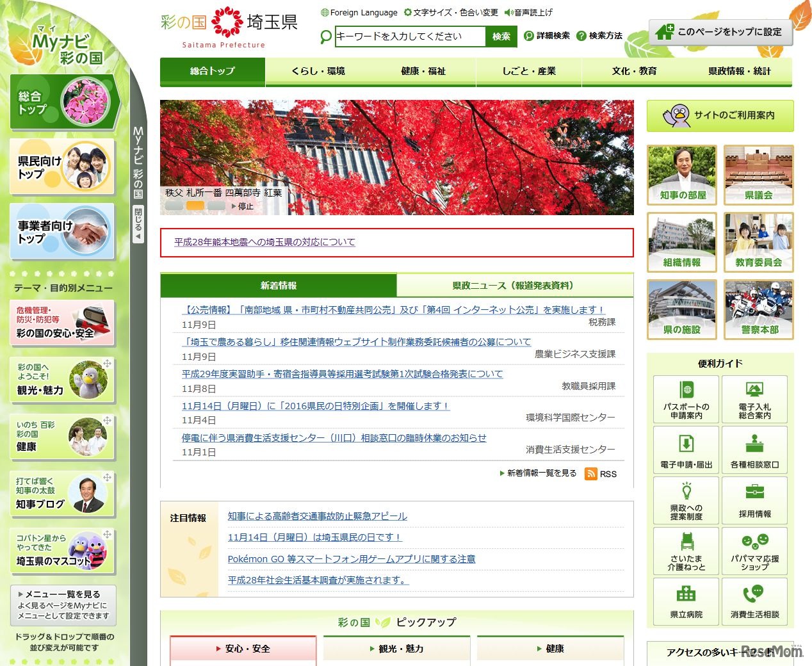
Task: Click the Foreign Language globe icon
Action: click(325, 12)
